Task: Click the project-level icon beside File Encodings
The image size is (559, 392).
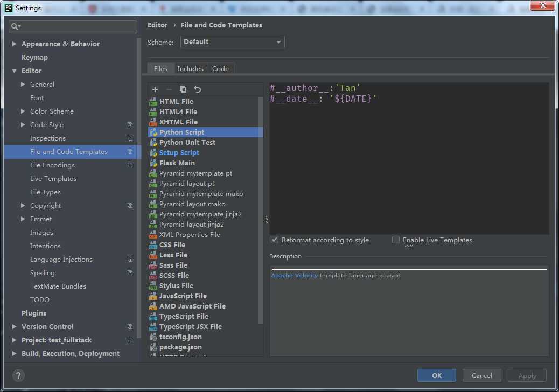Action: click(130, 165)
